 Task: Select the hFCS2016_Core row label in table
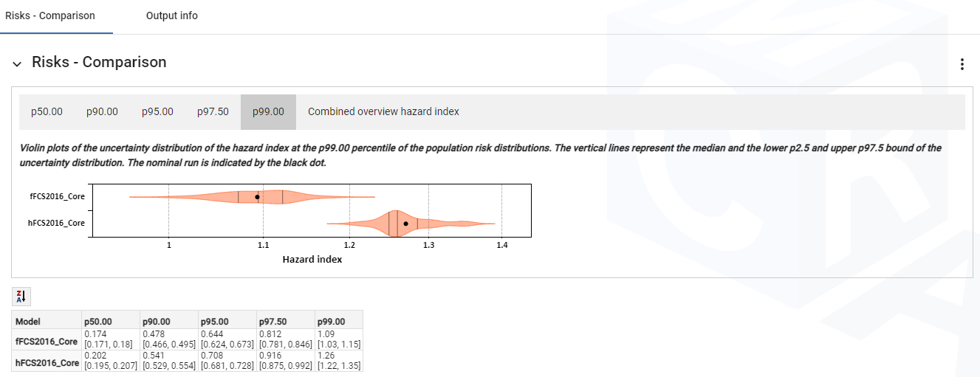47,363
